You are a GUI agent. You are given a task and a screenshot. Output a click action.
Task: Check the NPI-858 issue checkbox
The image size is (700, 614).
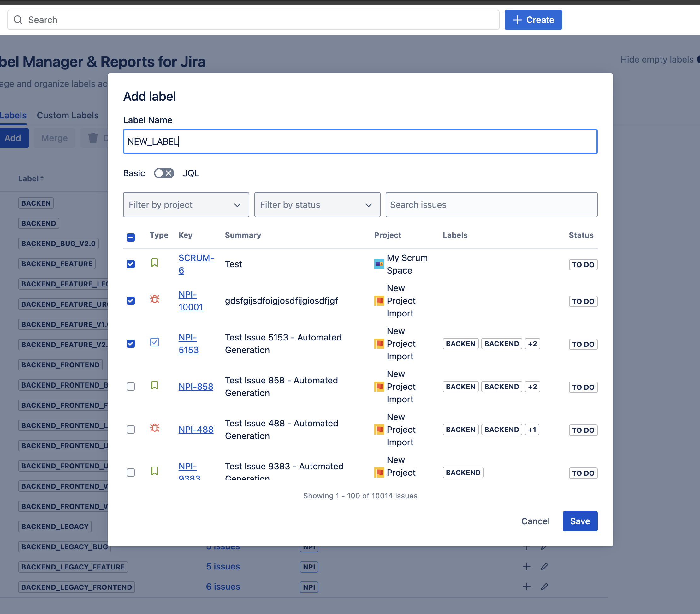pos(130,387)
